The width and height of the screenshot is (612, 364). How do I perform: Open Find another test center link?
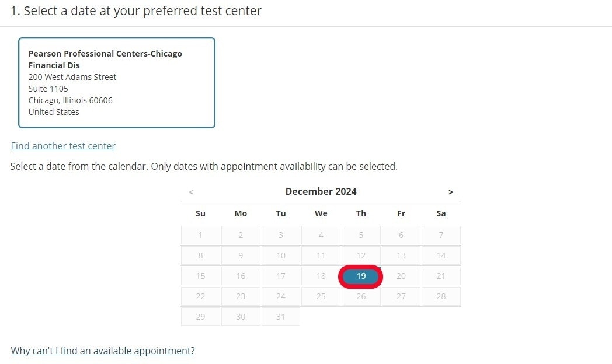point(63,146)
